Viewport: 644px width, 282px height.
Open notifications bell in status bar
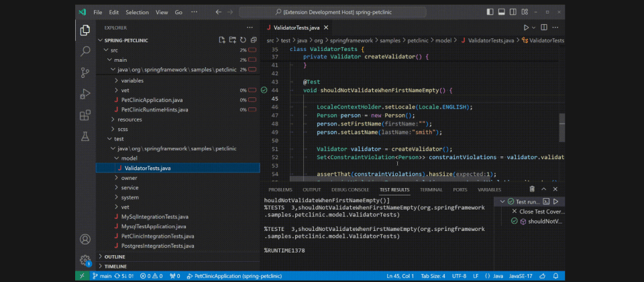point(555,276)
